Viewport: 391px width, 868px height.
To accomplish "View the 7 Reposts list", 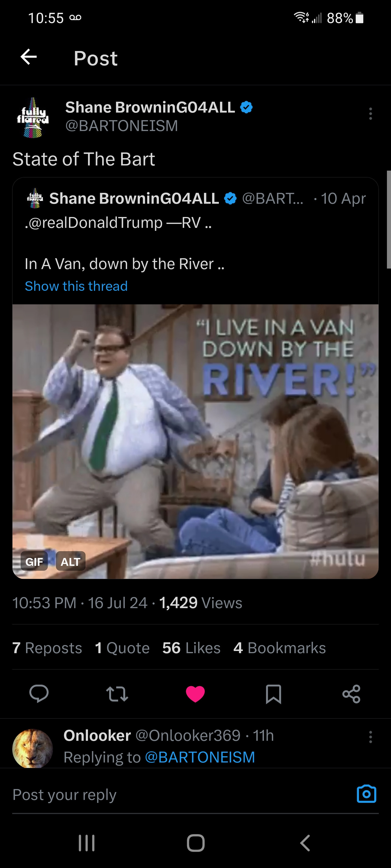I will [x=47, y=648].
